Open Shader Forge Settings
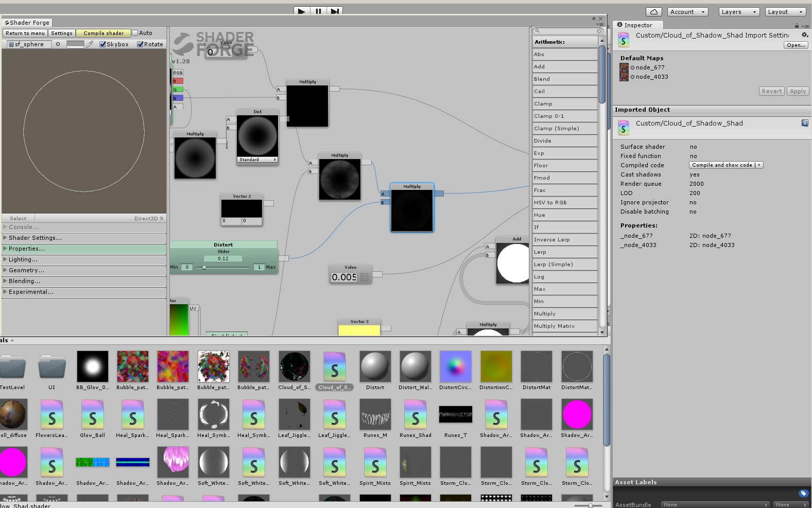Viewport: 812px width, 508px height. click(62, 33)
